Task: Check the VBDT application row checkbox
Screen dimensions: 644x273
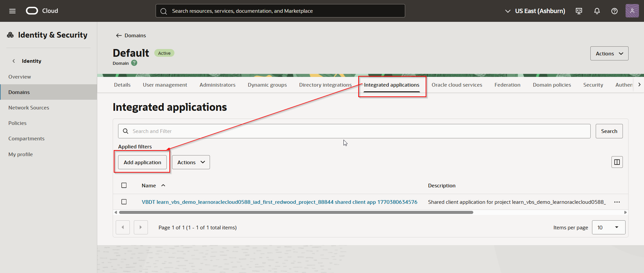Action: (124, 202)
